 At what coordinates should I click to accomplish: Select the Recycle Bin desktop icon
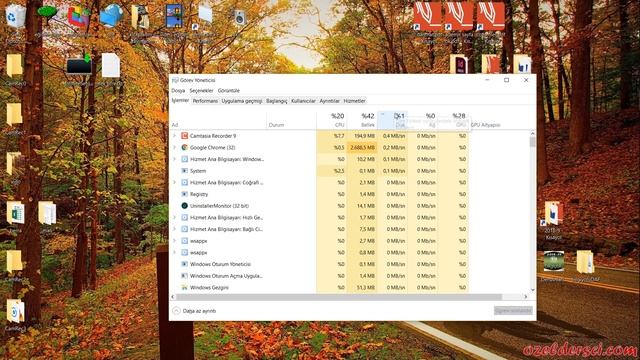[16, 16]
